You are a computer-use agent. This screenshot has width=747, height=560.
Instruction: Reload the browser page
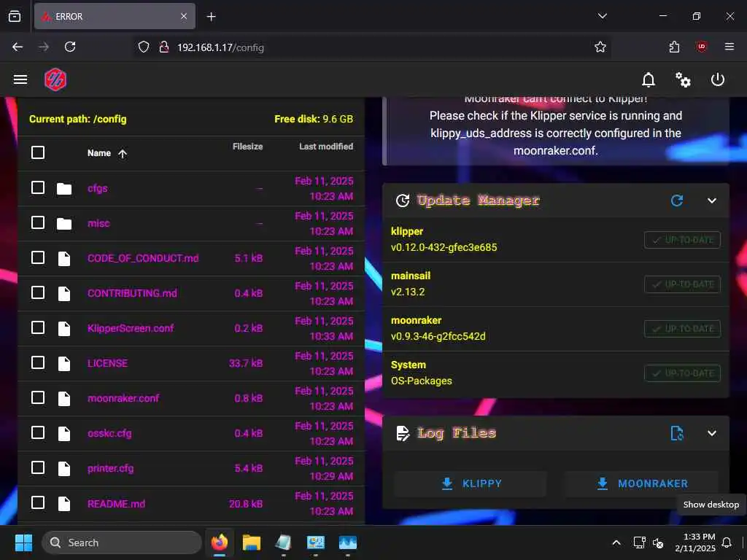[70, 47]
